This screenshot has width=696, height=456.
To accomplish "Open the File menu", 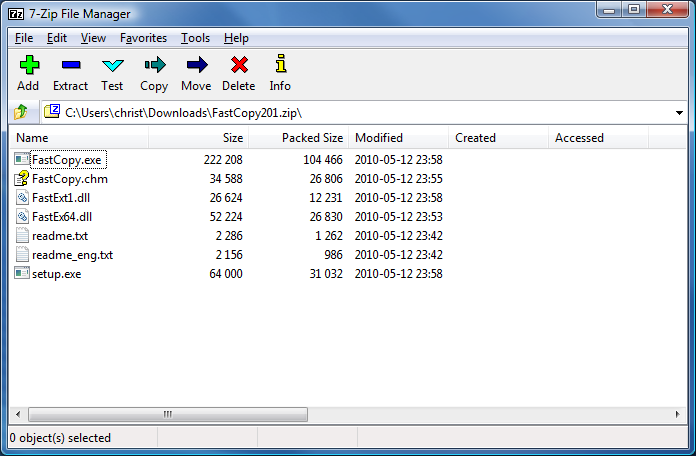I will point(24,38).
